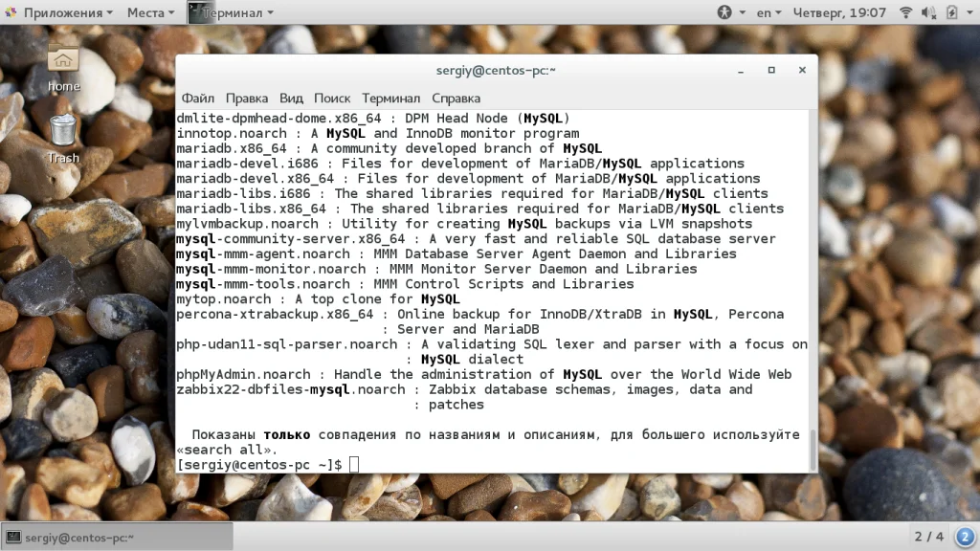Click the Четверг, 19:07 clock

[x=839, y=12]
